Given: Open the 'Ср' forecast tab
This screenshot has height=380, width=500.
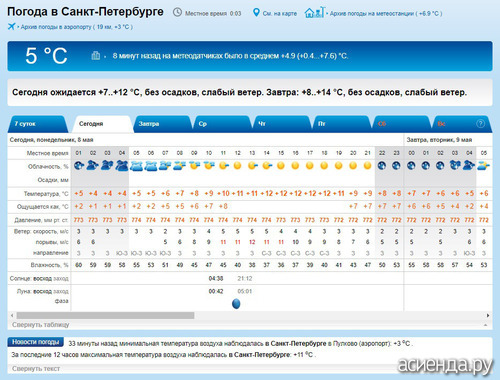Looking at the screenshot, I should (222, 124).
